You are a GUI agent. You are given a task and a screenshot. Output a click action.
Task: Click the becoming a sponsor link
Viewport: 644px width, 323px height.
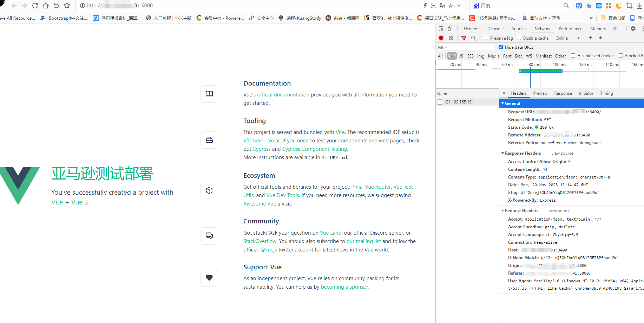coord(344,287)
